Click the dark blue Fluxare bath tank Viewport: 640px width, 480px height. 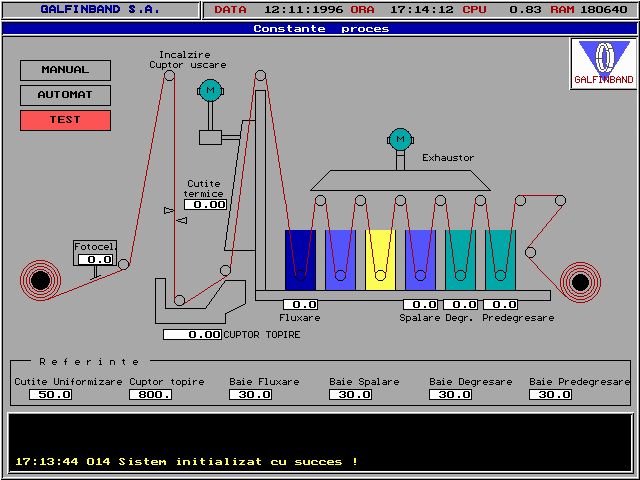pos(300,260)
